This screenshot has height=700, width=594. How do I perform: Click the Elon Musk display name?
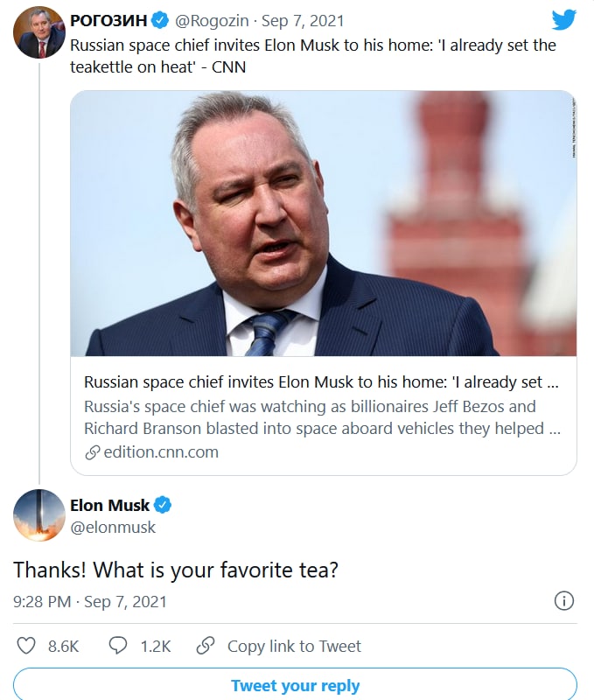109,505
